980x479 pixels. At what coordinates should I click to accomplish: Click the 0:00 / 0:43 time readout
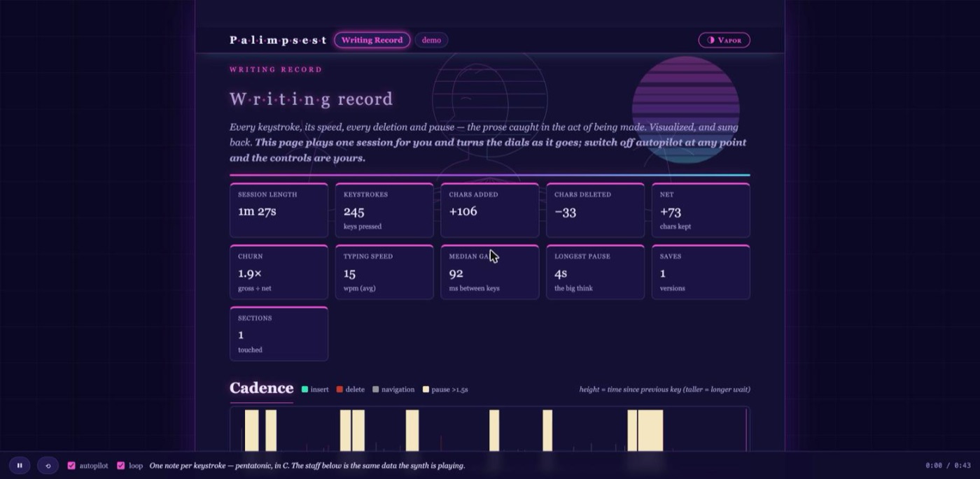click(x=948, y=466)
